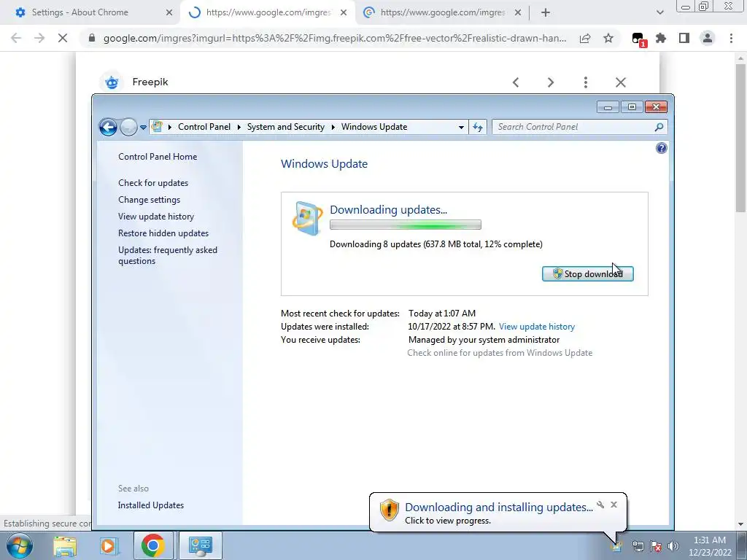Open the Extensions puzzle piece menu
Screen dimensions: 747x560
[x=661, y=38]
